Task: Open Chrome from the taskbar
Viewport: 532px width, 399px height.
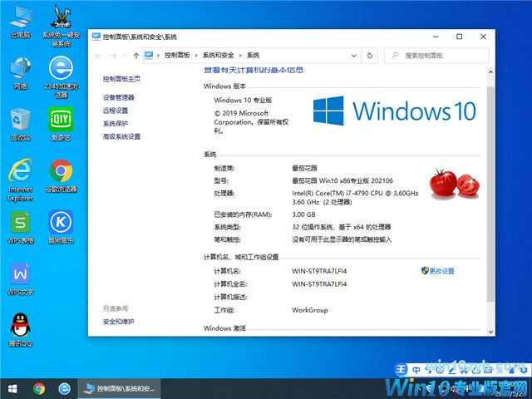Action: (39, 389)
